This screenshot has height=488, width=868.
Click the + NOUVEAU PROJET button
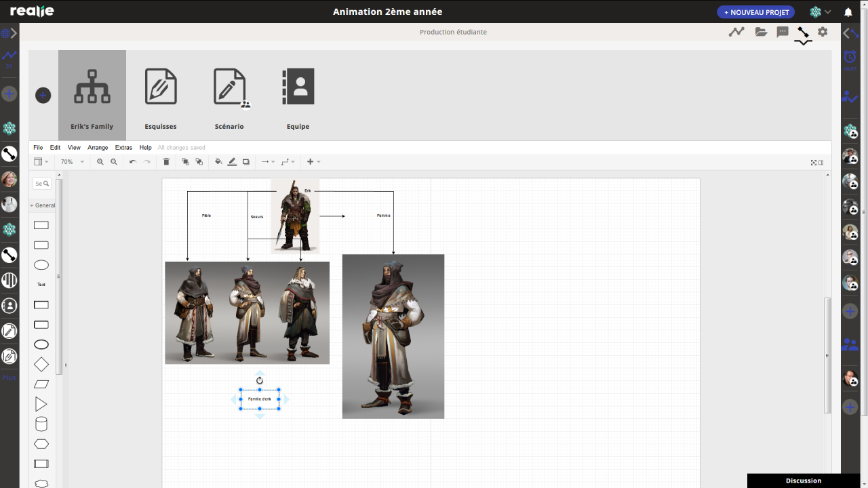tap(756, 12)
